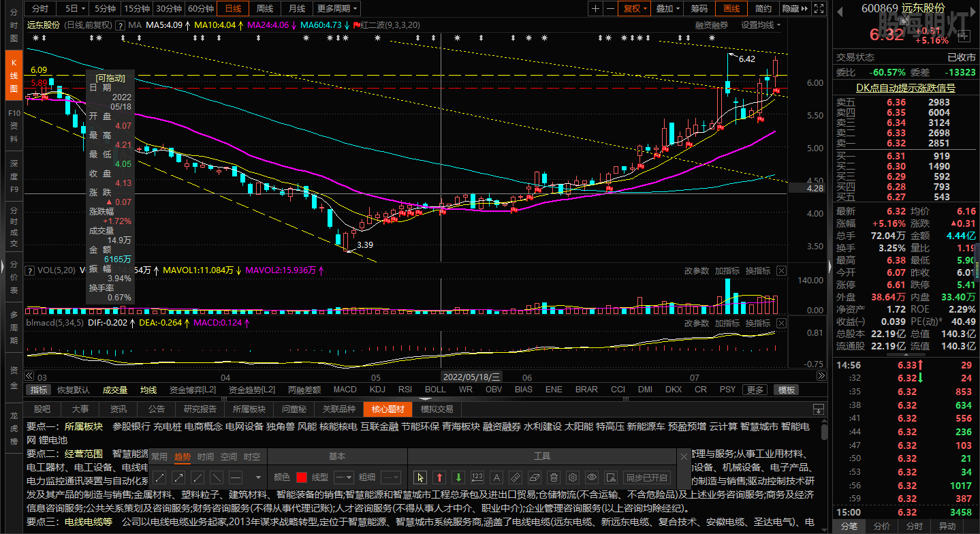Click 恢复默认 restore defaults
Image resolution: width=980 pixels, height=534 pixels.
[x=74, y=390]
